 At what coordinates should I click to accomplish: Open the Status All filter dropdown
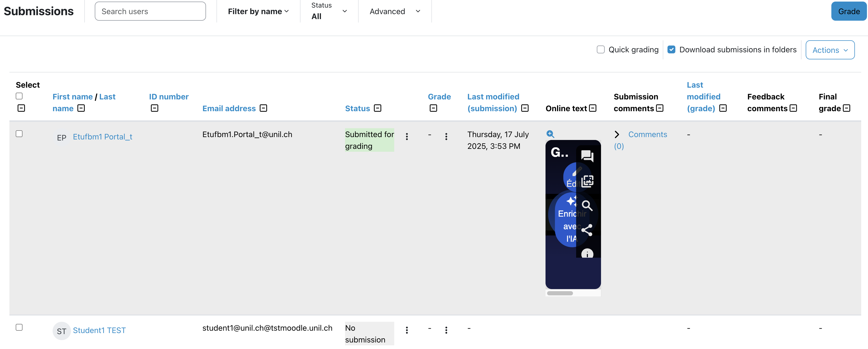tap(329, 12)
